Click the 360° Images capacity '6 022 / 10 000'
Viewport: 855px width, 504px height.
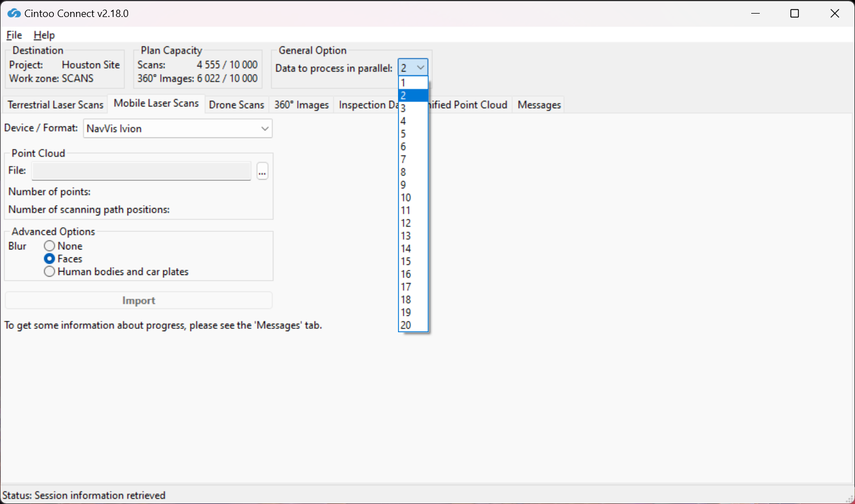[x=227, y=78]
